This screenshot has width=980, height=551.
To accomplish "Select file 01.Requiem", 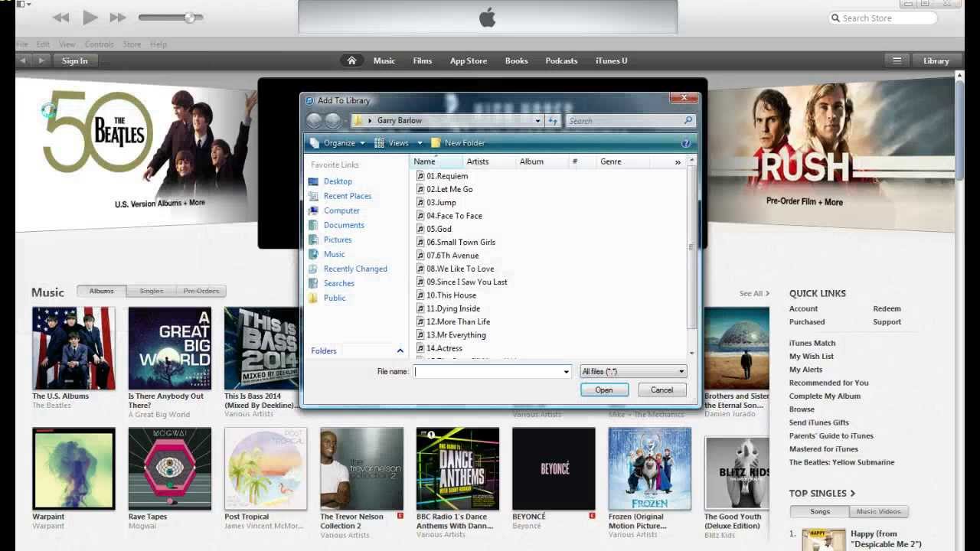I will pyautogui.click(x=447, y=176).
